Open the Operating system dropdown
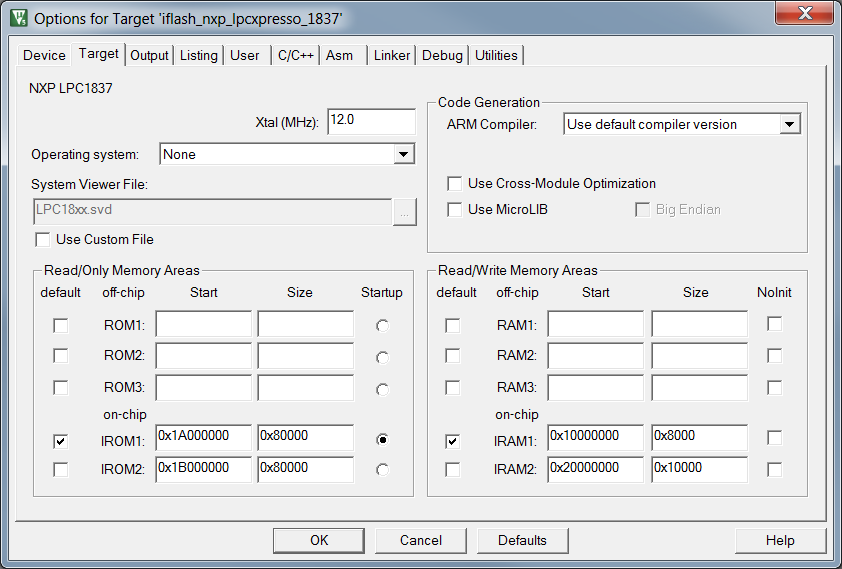The image size is (842, 569). coord(403,155)
